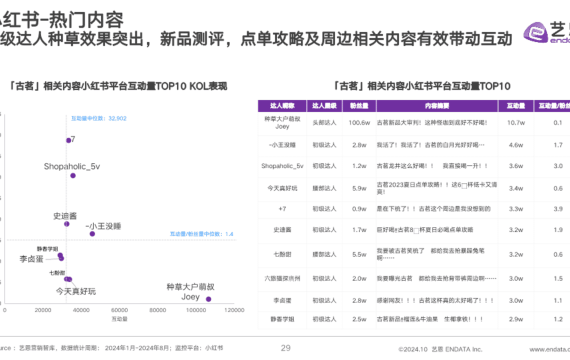Click the '达人层级' table header
Image resolution: width=570 pixels, height=360 pixels.
(324, 106)
